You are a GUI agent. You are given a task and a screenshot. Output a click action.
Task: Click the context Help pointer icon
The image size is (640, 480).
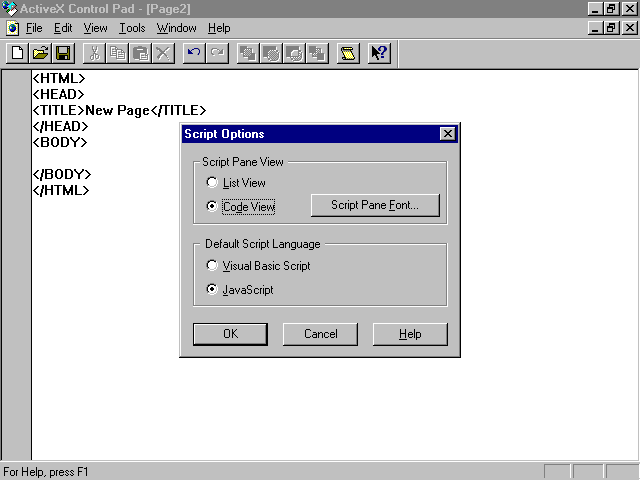coord(379,53)
